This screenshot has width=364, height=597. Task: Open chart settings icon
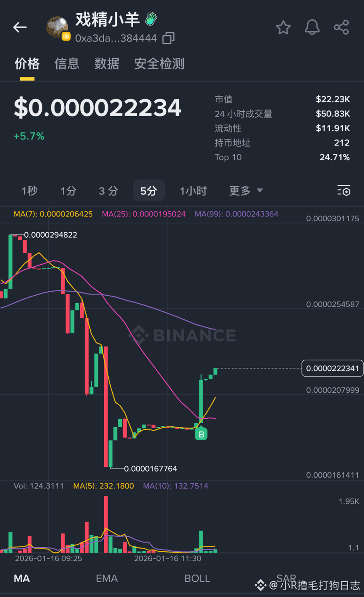pyautogui.click(x=344, y=190)
